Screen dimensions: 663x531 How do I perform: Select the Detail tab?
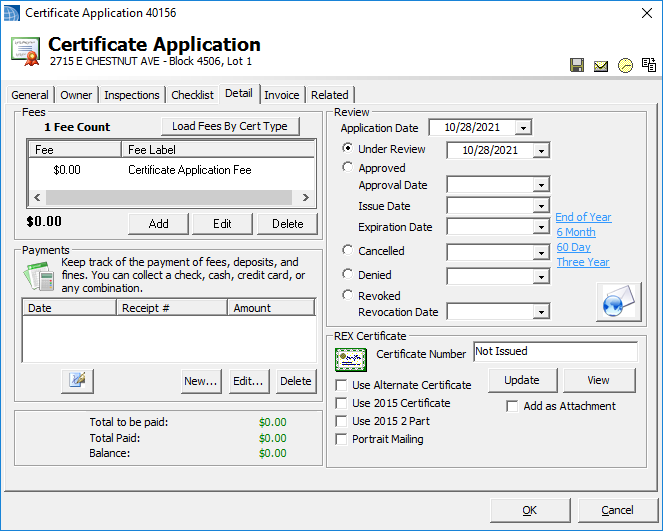click(239, 93)
